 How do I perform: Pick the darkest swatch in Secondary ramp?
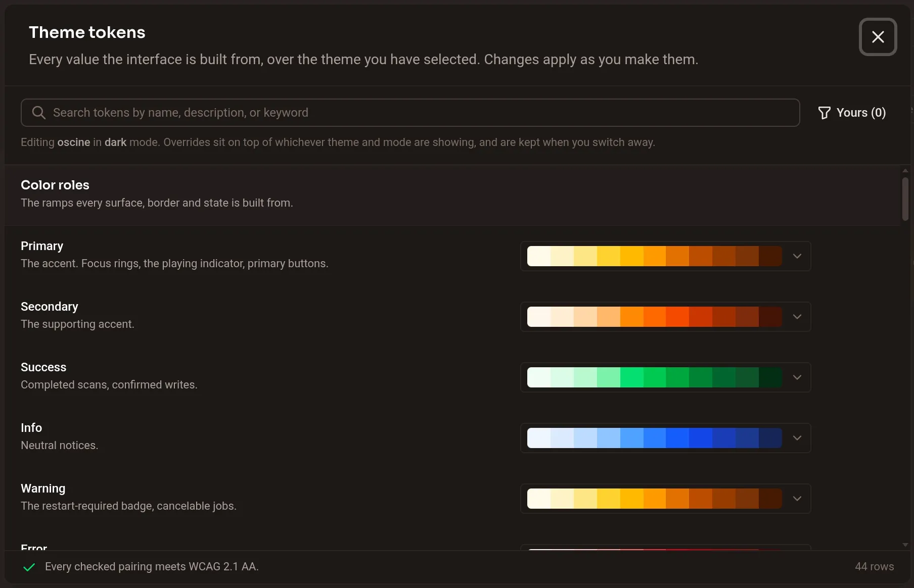(770, 317)
